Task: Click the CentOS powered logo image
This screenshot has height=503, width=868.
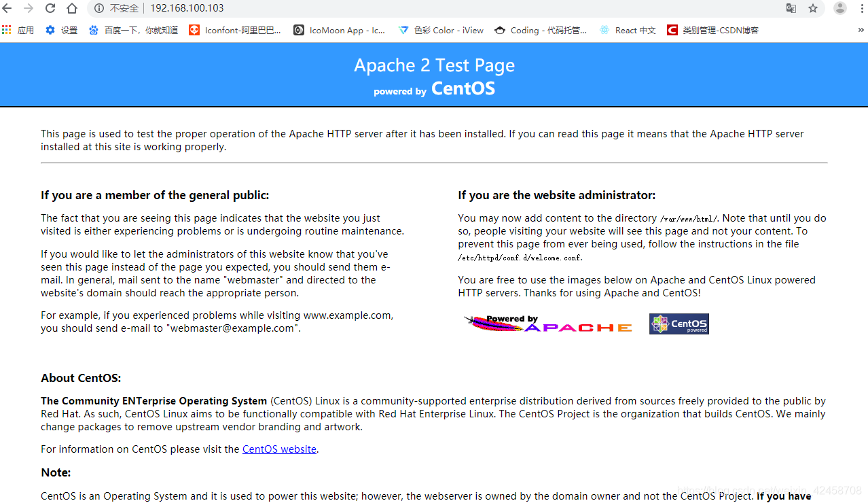Action: tap(679, 324)
